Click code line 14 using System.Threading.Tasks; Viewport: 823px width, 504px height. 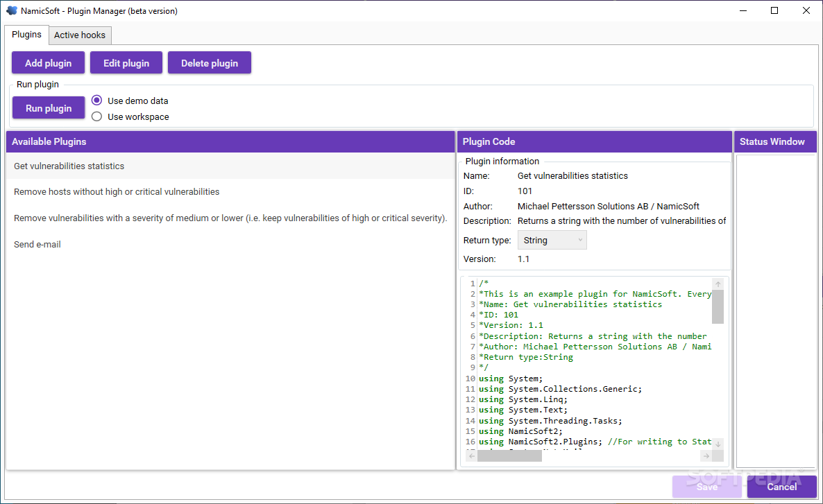pyautogui.click(x=550, y=421)
